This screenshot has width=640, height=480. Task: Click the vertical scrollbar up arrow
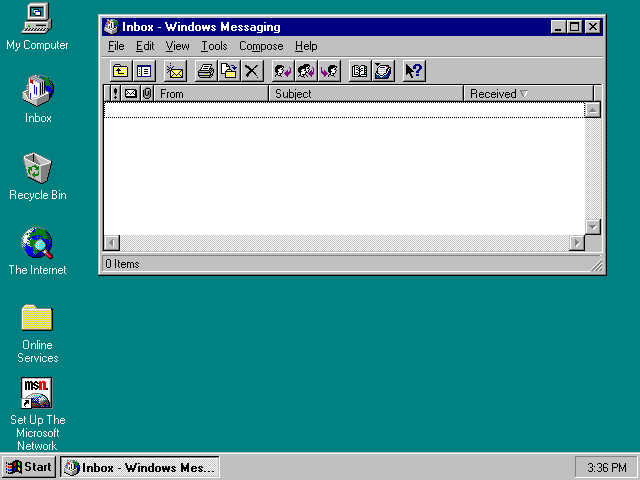(x=593, y=110)
